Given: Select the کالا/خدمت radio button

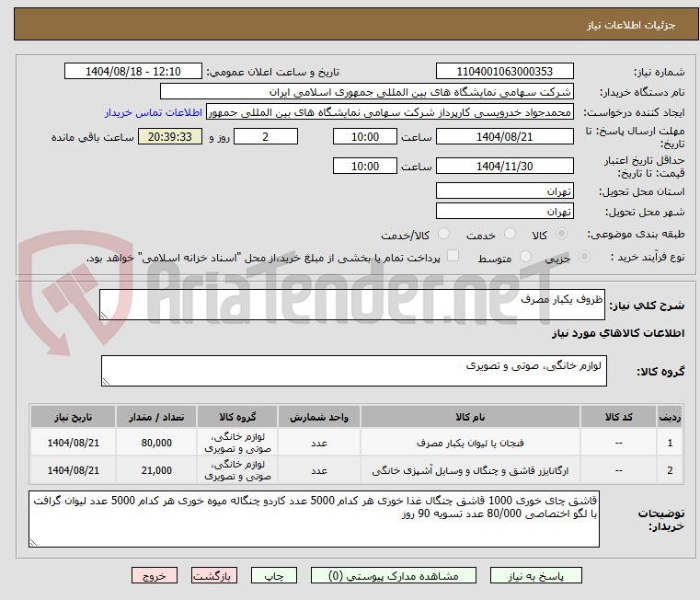Looking at the screenshot, I should 443,234.
